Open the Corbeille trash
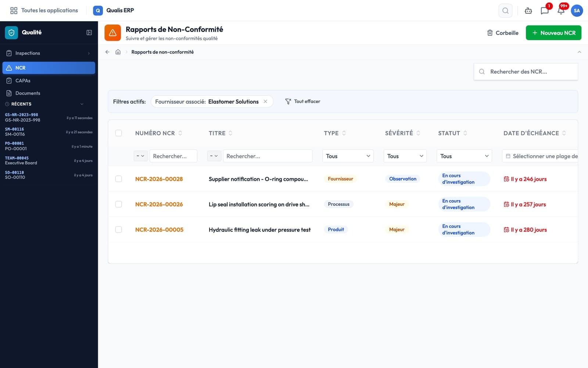The width and height of the screenshot is (588, 368). [x=502, y=33]
